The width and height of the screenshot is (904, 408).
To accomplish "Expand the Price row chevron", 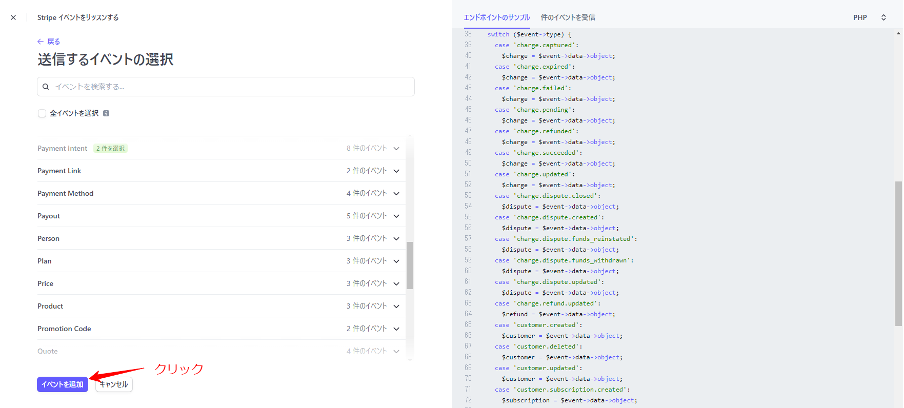I will [x=397, y=284].
